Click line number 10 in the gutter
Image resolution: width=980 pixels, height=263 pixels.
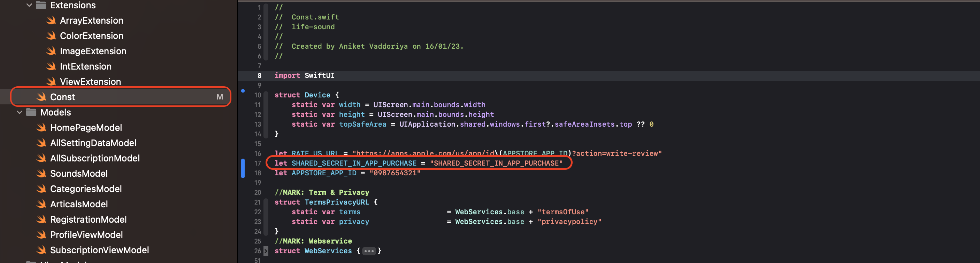(x=258, y=95)
